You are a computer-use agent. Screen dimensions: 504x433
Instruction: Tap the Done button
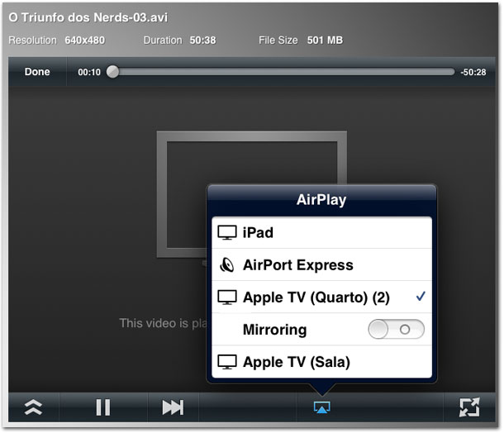pos(37,72)
